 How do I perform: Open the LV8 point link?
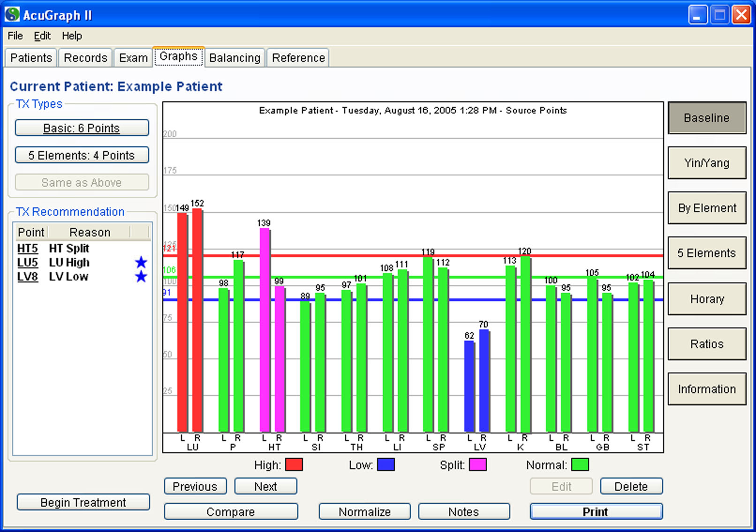(27, 277)
